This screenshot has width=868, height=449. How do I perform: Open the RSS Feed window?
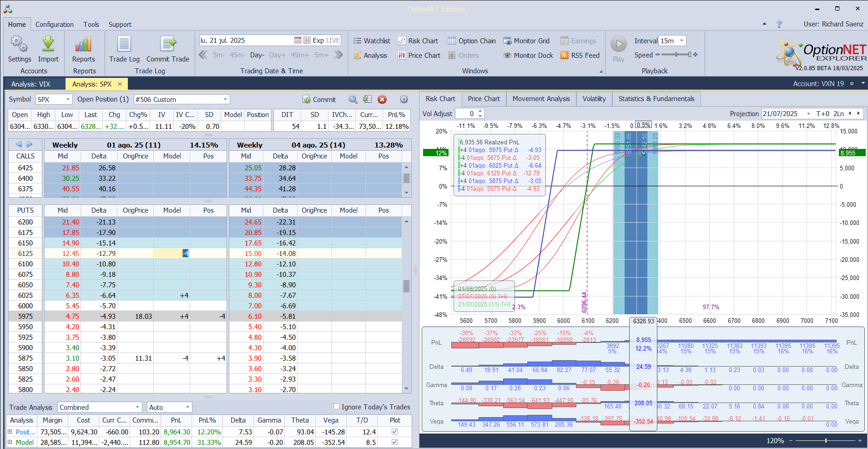point(580,56)
